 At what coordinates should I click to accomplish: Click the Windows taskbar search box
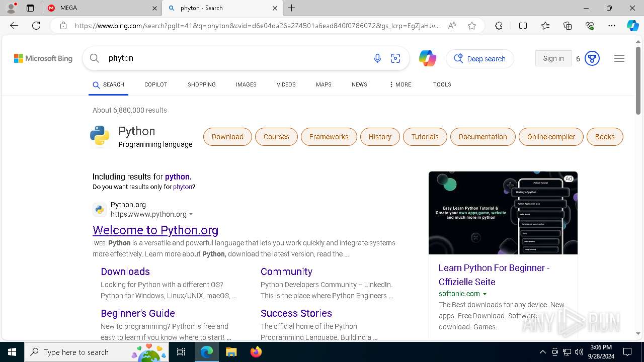[x=97, y=352]
